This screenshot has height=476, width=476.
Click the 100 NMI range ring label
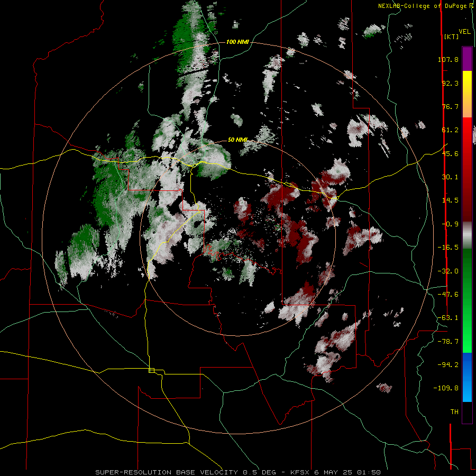(x=237, y=42)
